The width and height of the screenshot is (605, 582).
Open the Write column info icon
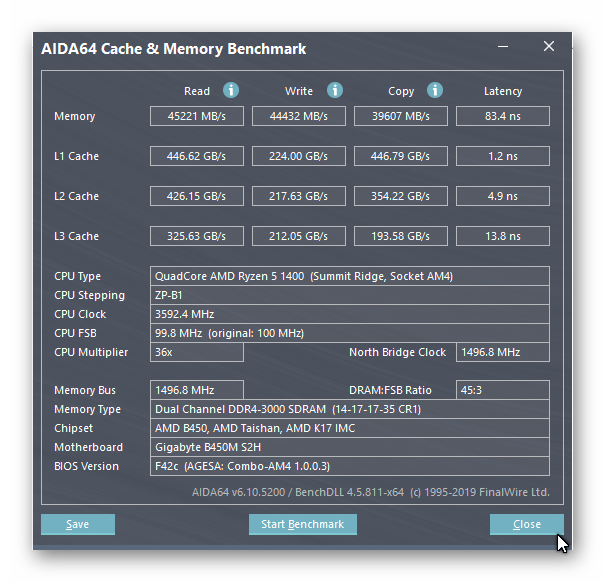coord(335,90)
